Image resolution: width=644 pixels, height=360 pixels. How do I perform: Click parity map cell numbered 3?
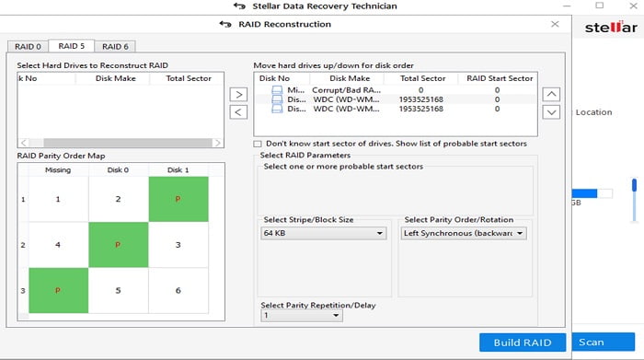tap(178, 245)
